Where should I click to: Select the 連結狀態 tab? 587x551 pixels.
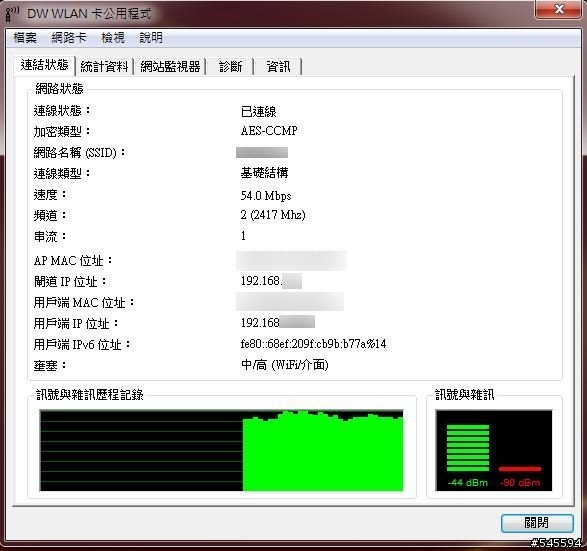point(45,65)
